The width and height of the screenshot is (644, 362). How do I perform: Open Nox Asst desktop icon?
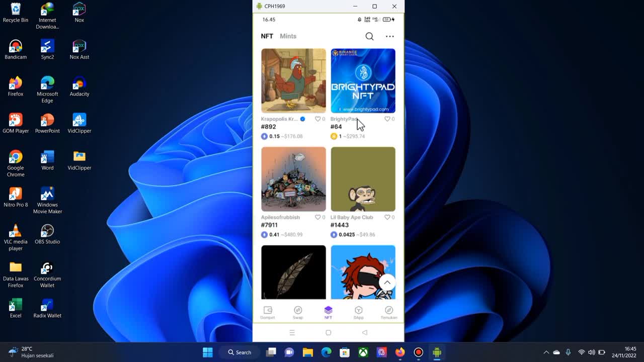79,50
